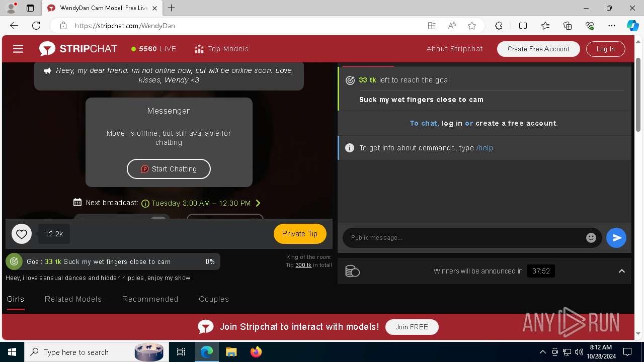Click Create Free Account button
The image size is (644, 362).
tap(538, 49)
